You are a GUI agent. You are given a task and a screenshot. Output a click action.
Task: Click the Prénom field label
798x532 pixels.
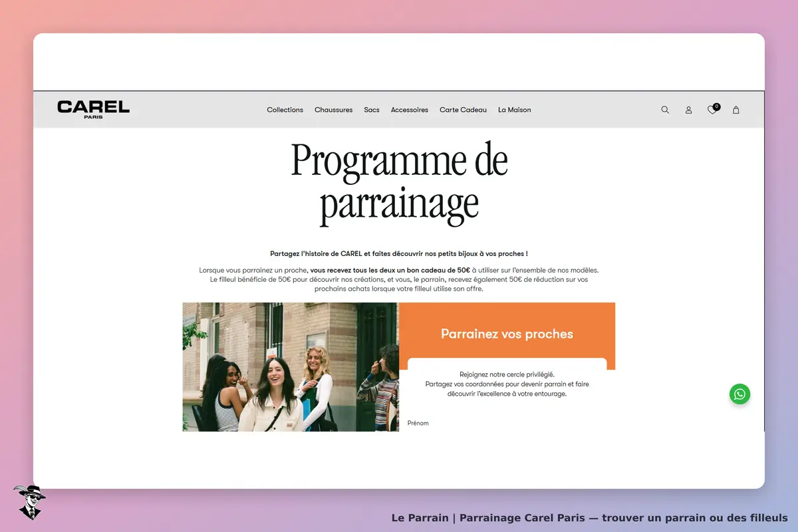pyautogui.click(x=418, y=423)
